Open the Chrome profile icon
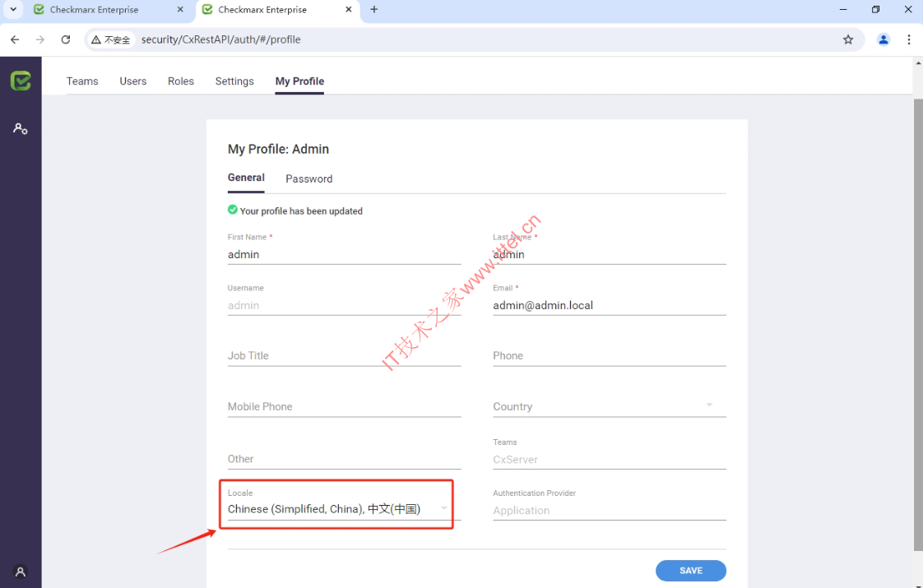 coord(884,39)
